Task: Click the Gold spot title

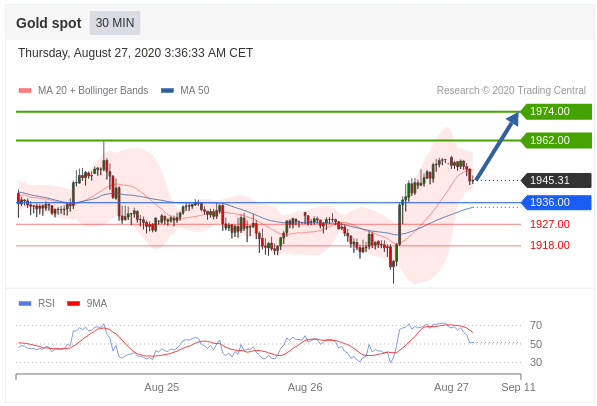Action: point(49,23)
